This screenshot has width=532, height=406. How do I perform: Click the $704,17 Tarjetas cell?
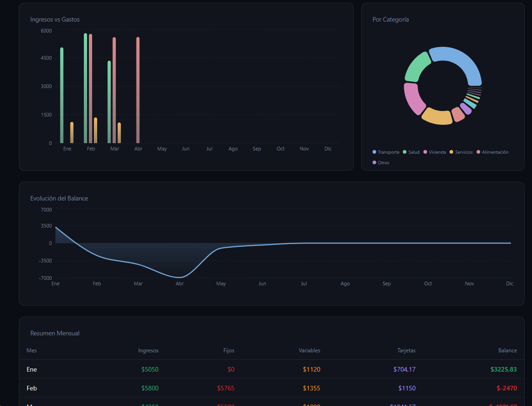click(405, 369)
